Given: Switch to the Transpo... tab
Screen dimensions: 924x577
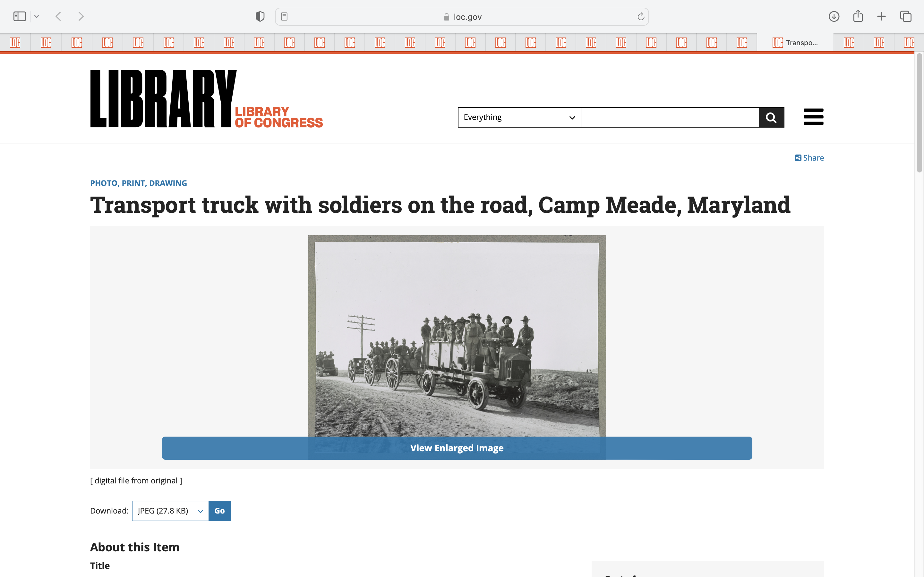Looking at the screenshot, I should [x=795, y=43].
